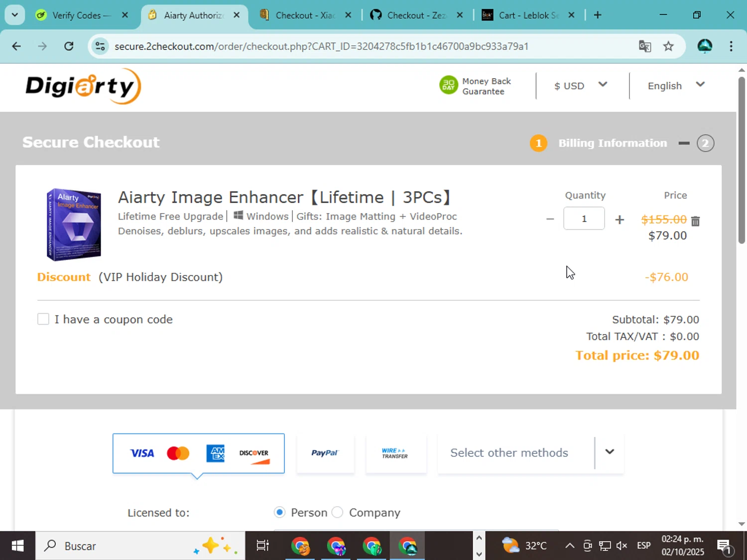Click the page vertical scrollbar thumb
This screenshot has height=560, width=747.
[x=742, y=160]
